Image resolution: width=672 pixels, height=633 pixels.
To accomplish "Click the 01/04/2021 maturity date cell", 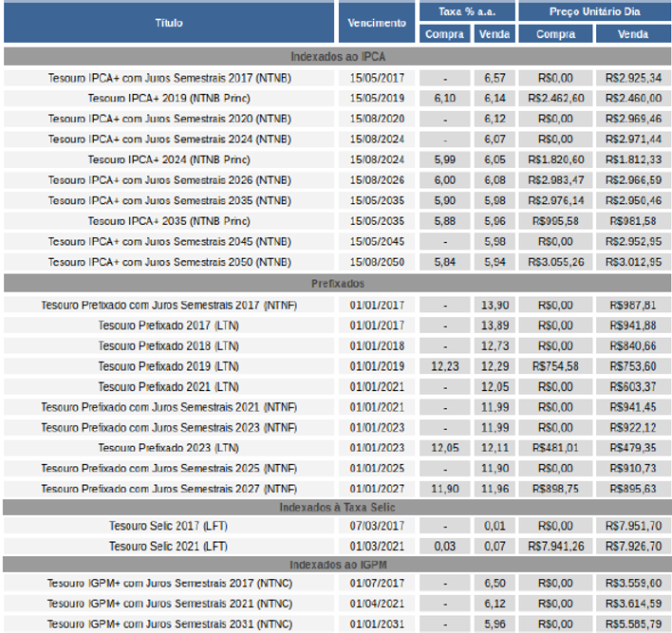I will point(377,604).
